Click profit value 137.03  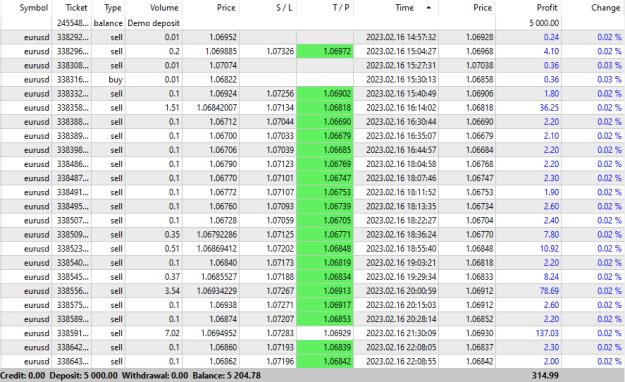[x=547, y=333]
